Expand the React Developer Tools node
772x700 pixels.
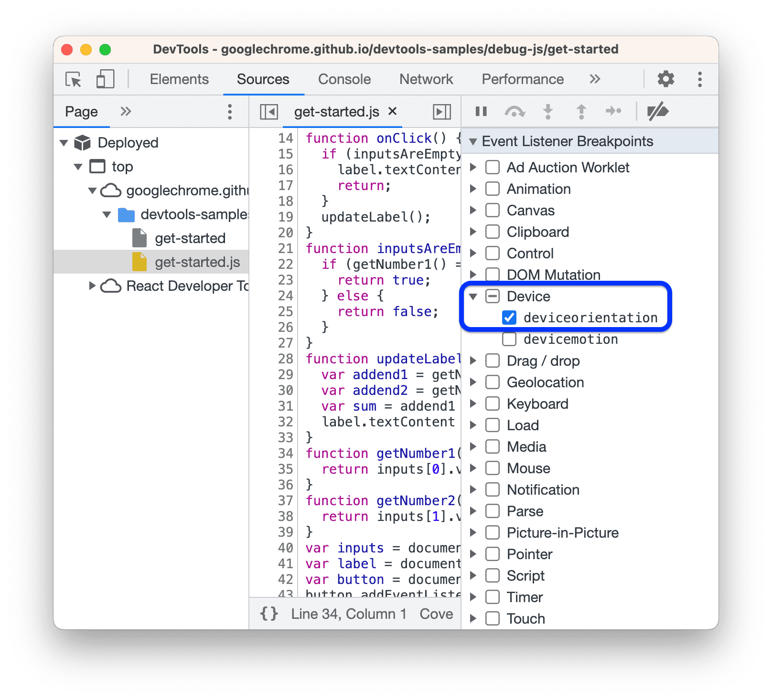click(92, 286)
